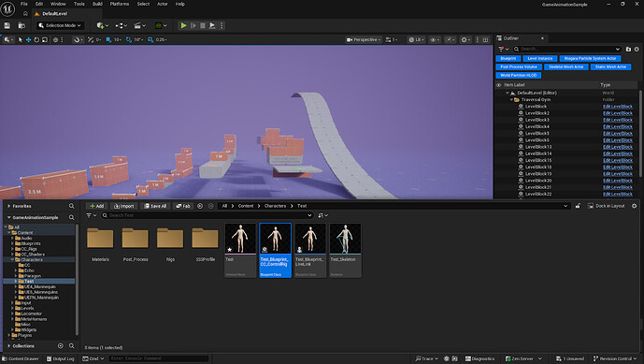The height and width of the screenshot is (364, 644).
Task: Activate the Scale gizmo tool
Action: pyautogui.click(x=45, y=40)
